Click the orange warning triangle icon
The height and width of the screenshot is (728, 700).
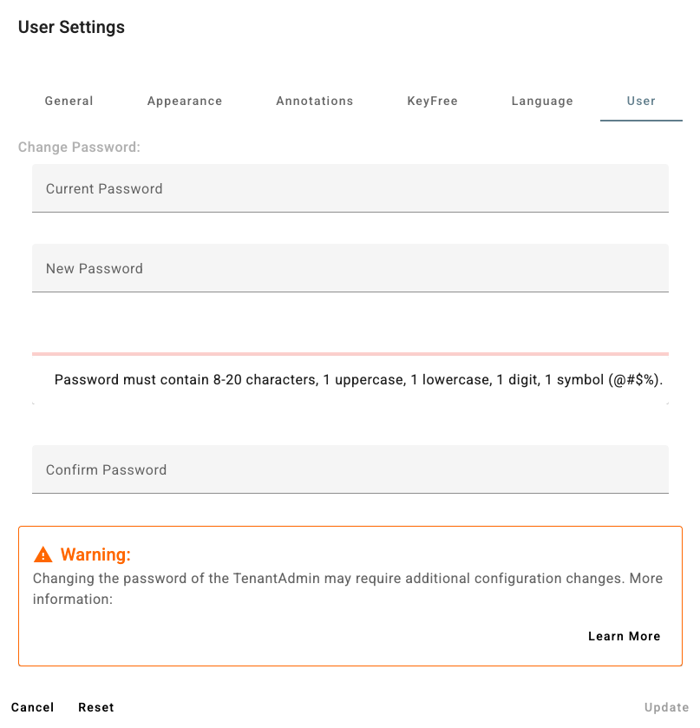(43, 554)
